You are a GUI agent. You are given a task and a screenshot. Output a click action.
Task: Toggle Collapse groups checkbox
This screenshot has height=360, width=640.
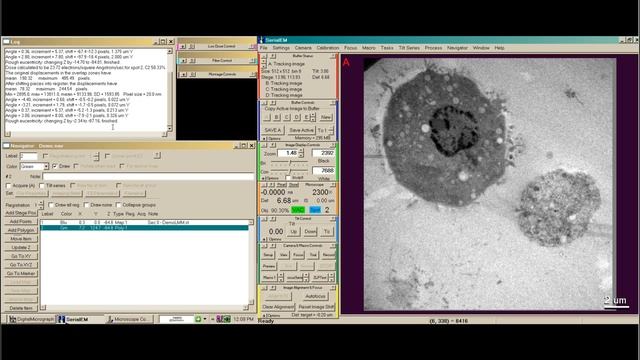click(x=118, y=205)
